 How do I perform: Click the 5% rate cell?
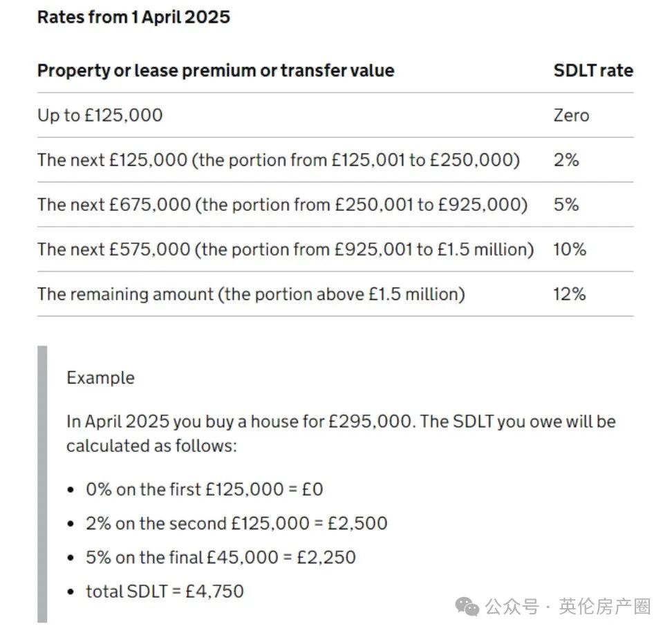coord(566,205)
